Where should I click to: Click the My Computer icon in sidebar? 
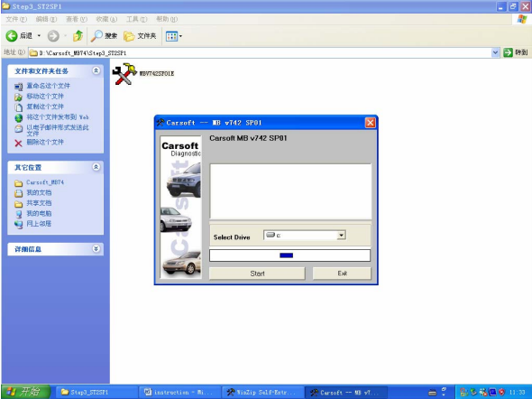18,214
